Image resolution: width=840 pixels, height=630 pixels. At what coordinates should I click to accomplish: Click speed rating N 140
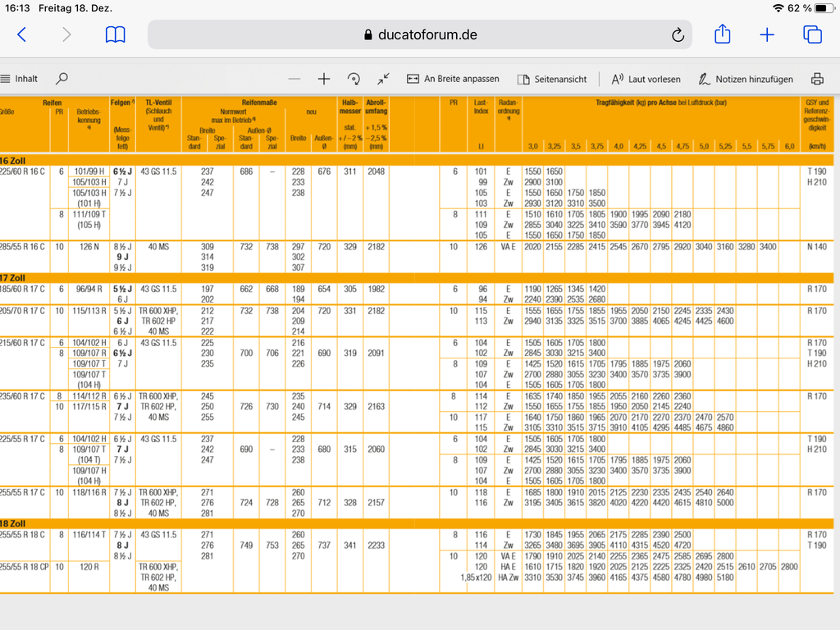[816, 246]
